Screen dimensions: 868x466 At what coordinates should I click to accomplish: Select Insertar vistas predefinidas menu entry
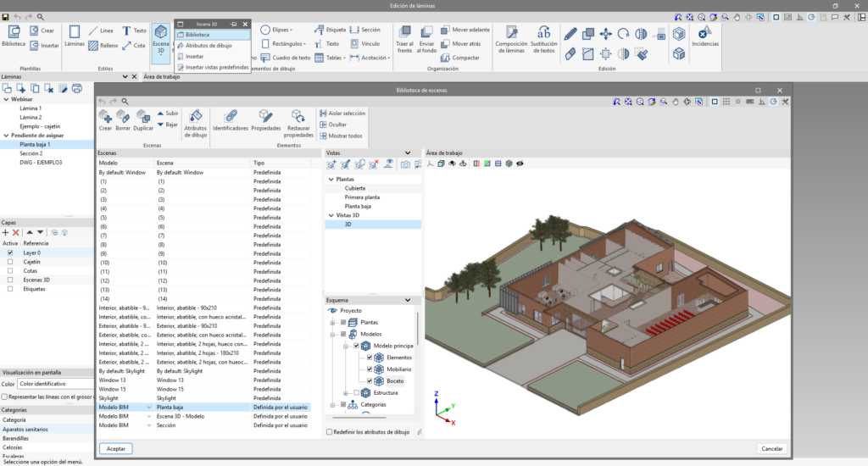click(217, 66)
